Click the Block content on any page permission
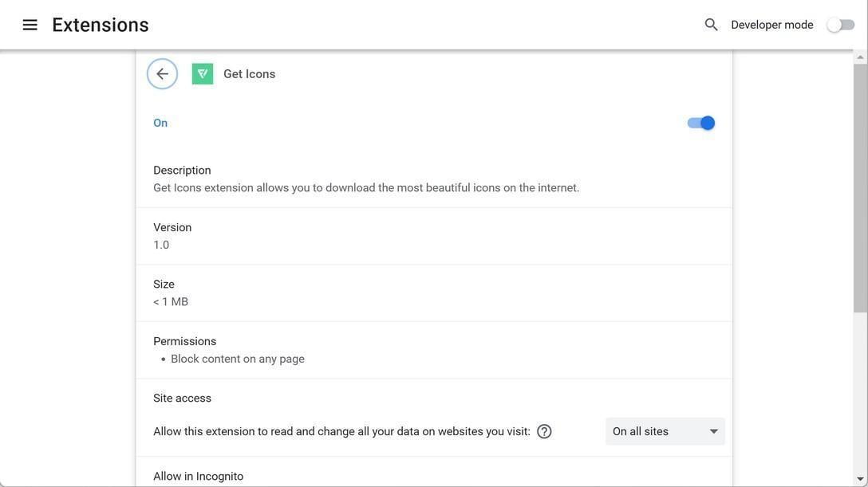Image resolution: width=868 pixels, height=487 pixels. coord(237,359)
